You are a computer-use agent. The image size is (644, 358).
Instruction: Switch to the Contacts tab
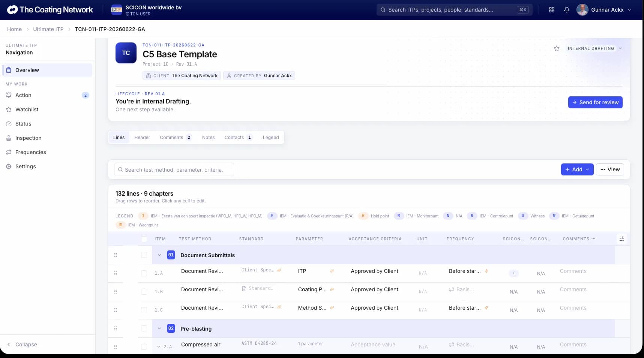point(238,138)
